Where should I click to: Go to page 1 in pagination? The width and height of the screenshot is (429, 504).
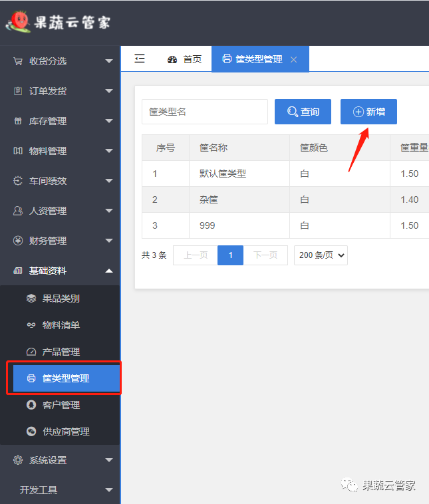point(230,255)
